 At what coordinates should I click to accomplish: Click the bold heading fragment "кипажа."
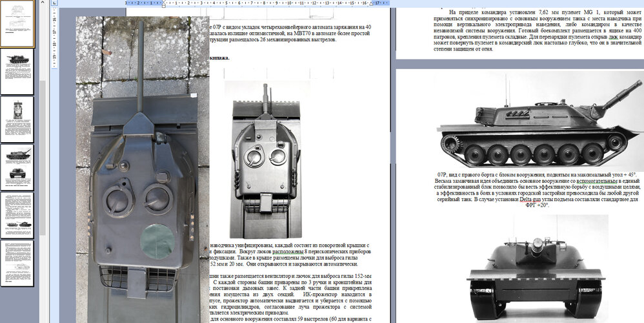[220, 58]
